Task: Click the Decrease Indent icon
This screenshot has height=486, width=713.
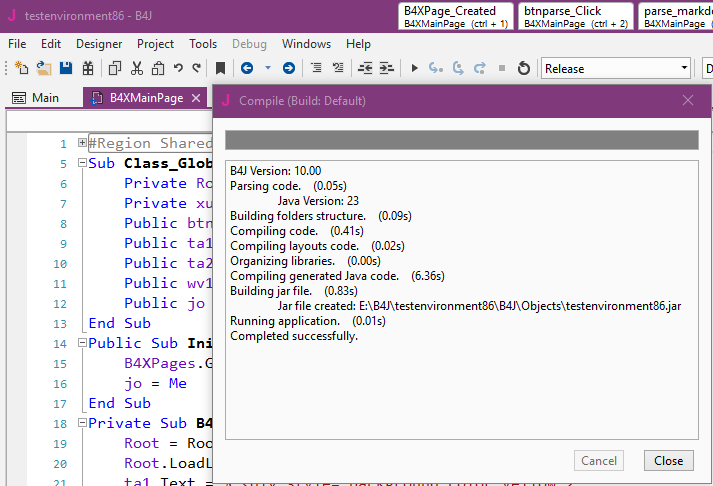Action: (x=365, y=68)
